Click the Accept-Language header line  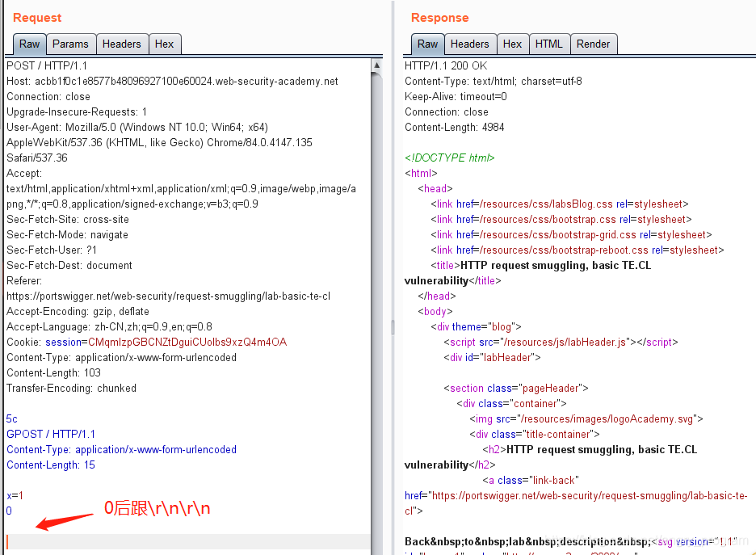(110, 327)
